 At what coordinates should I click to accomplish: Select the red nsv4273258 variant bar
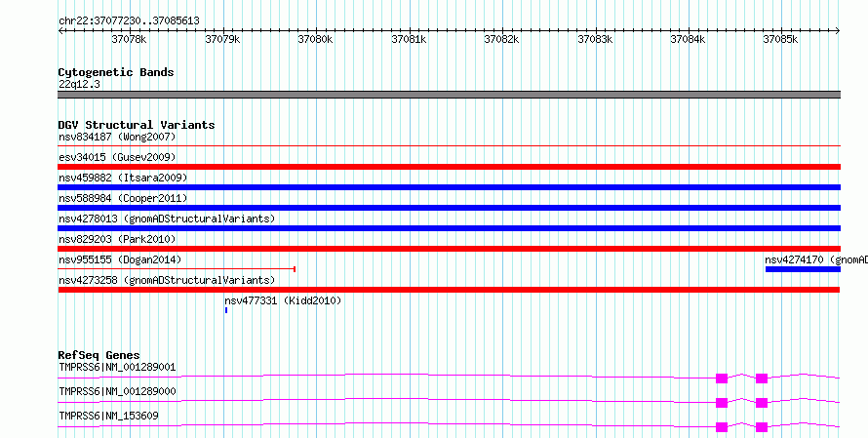449,290
